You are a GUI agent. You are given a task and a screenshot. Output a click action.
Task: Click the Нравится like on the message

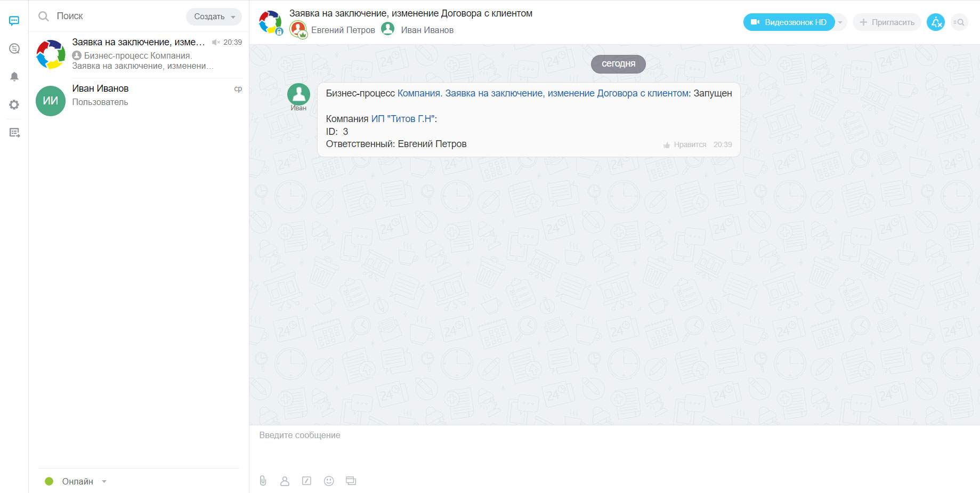(685, 144)
